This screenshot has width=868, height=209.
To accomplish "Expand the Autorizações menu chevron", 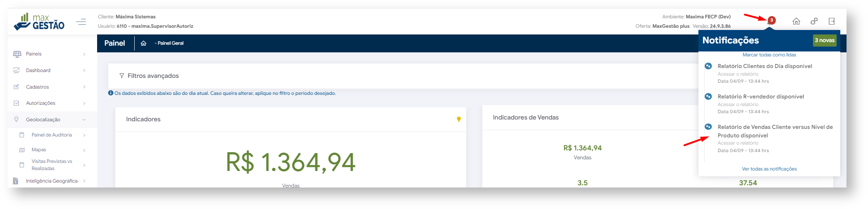I will point(84,103).
